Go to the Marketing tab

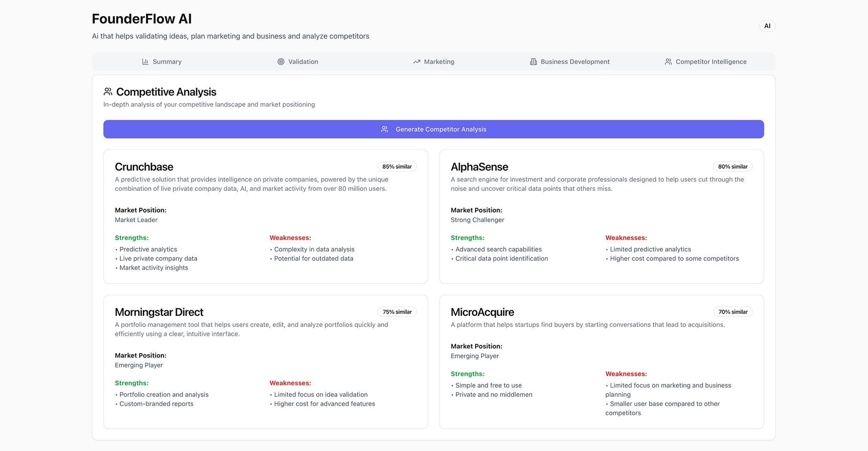pos(434,62)
